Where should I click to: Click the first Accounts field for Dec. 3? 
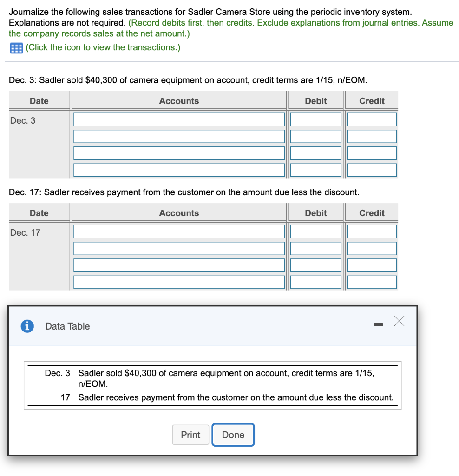[179, 119]
